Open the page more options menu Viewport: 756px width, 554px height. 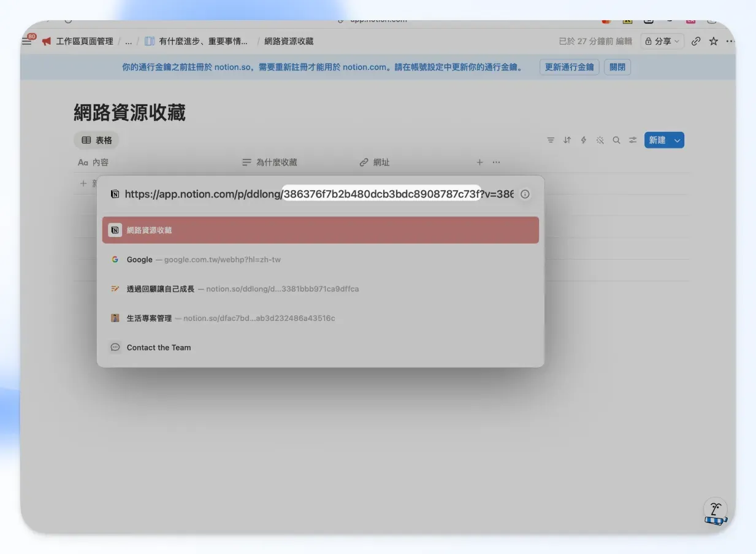click(x=730, y=41)
